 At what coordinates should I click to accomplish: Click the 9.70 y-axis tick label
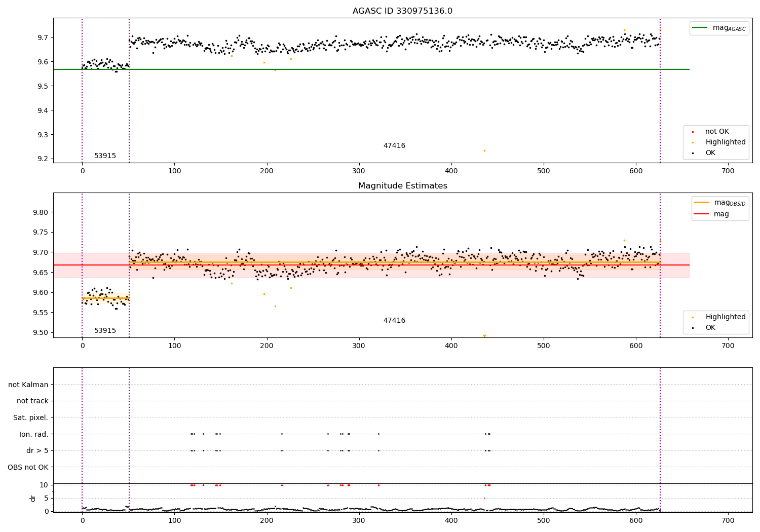[x=42, y=253]
